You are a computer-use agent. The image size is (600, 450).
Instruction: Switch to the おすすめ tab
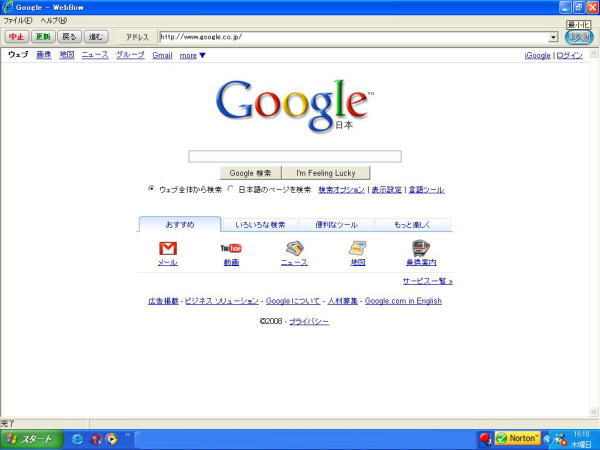click(x=180, y=225)
